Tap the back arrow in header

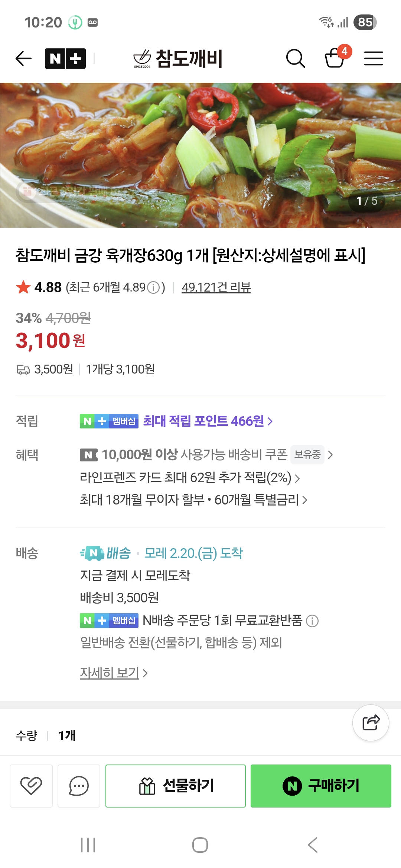pyautogui.click(x=23, y=59)
